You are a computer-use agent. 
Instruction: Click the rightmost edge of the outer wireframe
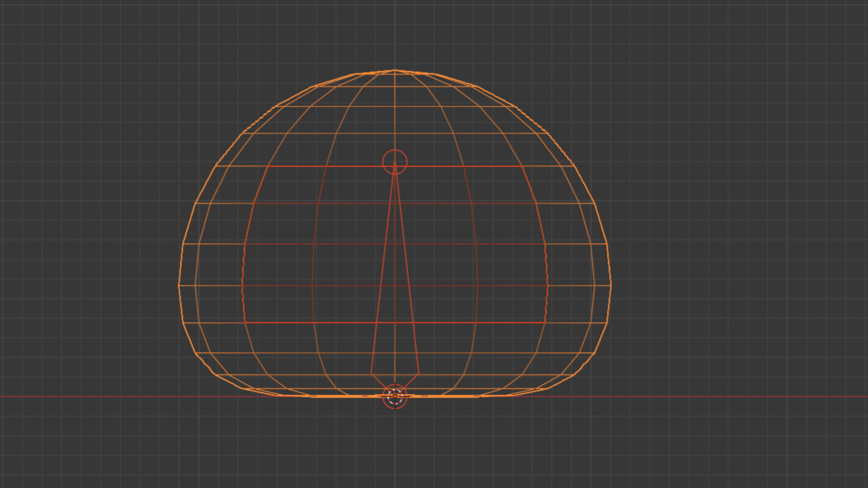pyautogui.click(x=611, y=285)
